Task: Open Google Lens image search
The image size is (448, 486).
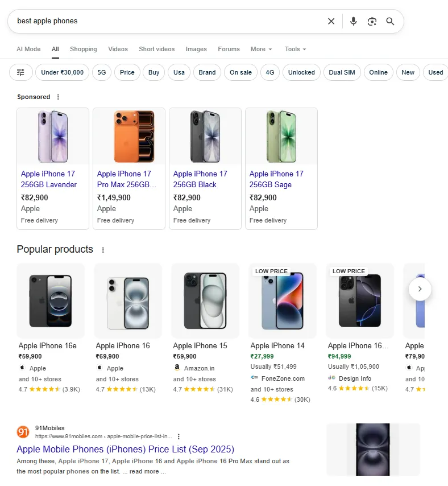Action: pyautogui.click(x=372, y=21)
